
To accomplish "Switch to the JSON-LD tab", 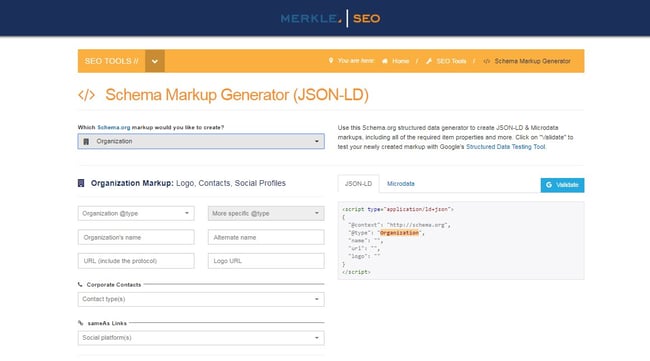I will pos(358,184).
